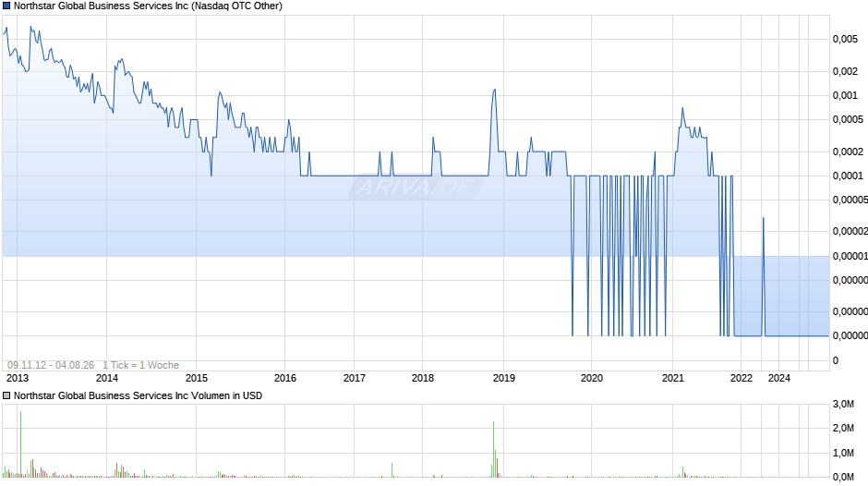Click the green volume bar in mid 2017
Screen dimensions: 868x486
point(392,470)
